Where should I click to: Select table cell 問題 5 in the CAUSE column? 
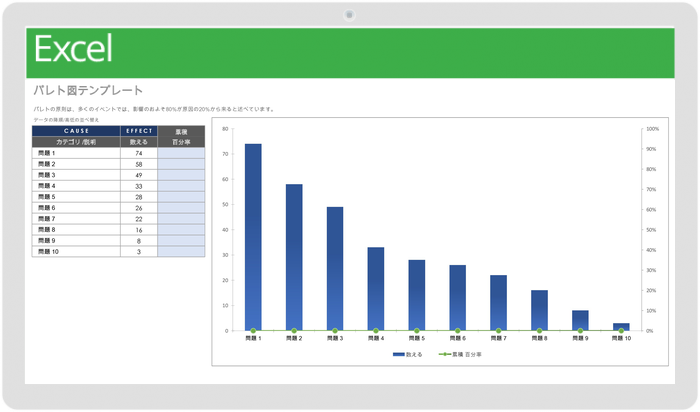tap(76, 197)
